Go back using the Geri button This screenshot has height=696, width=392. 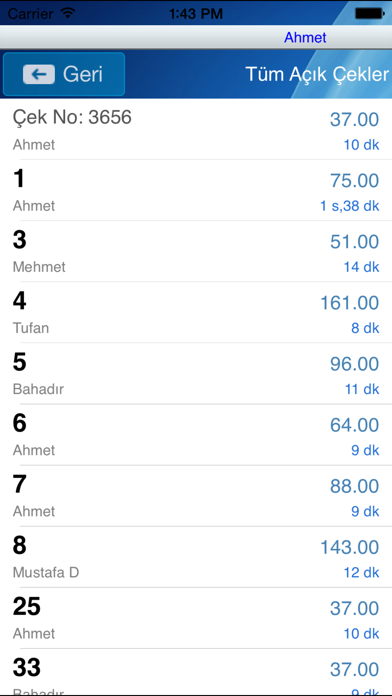pos(64,74)
